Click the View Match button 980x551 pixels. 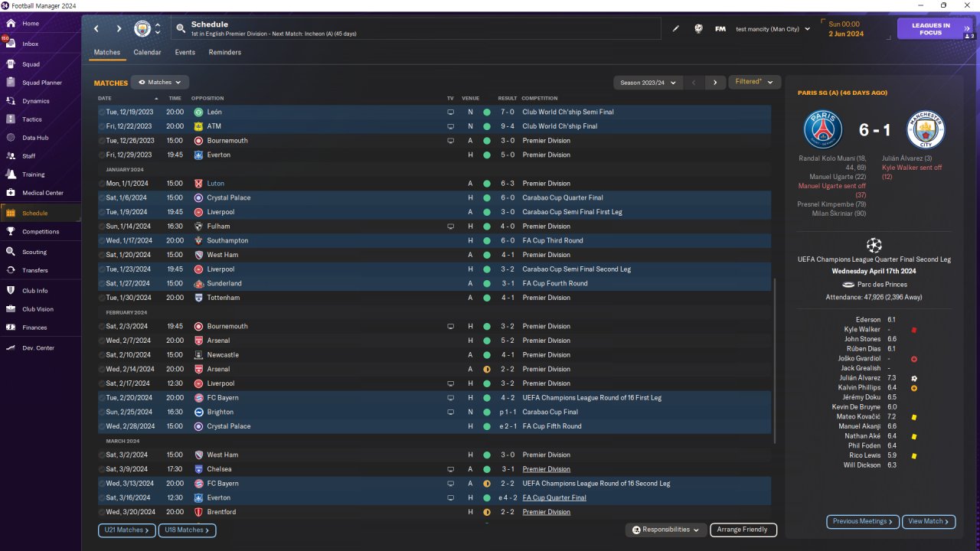[929, 521]
